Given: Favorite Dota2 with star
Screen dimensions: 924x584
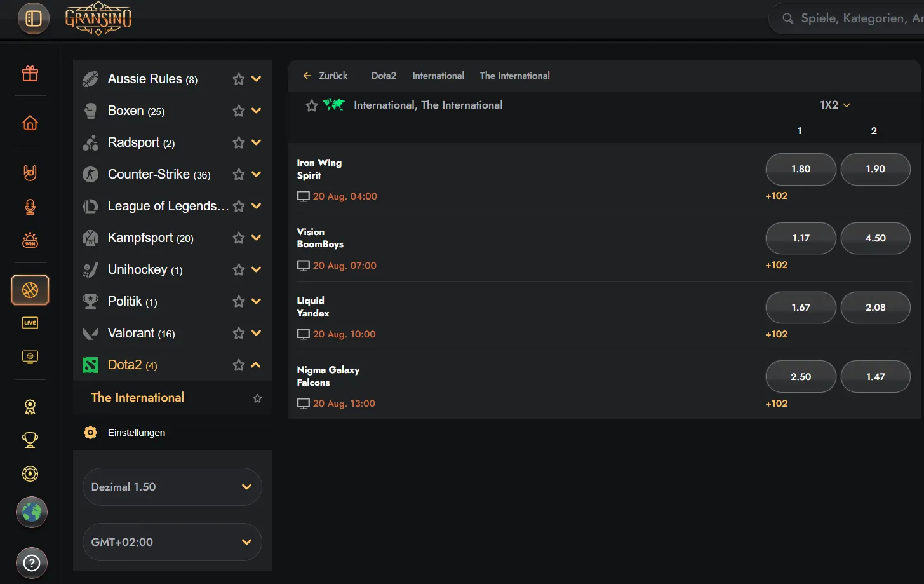Looking at the screenshot, I should pyautogui.click(x=239, y=365).
